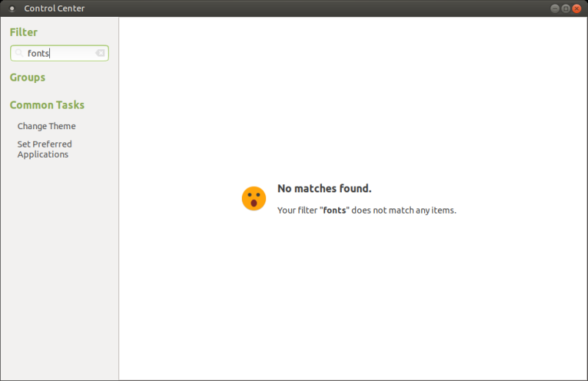The width and height of the screenshot is (588, 381).
Task: Click the "No matches found." heading
Action: (x=324, y=189)
